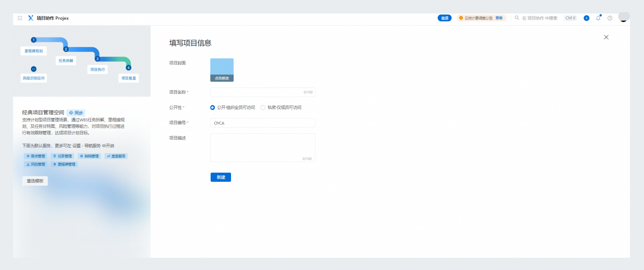Click the 项目协作 Projex title
This screenshot has height=270, width=644.
(x=53, y=18)
